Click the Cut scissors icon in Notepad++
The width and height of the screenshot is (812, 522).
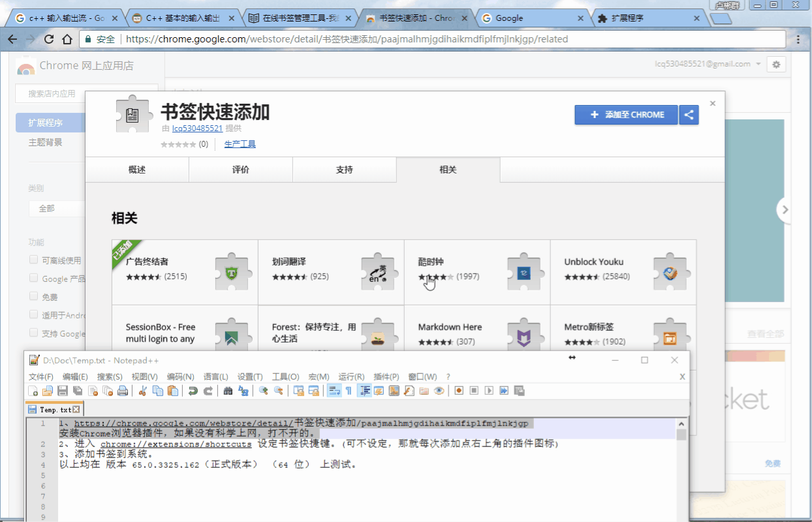[142, 391]
